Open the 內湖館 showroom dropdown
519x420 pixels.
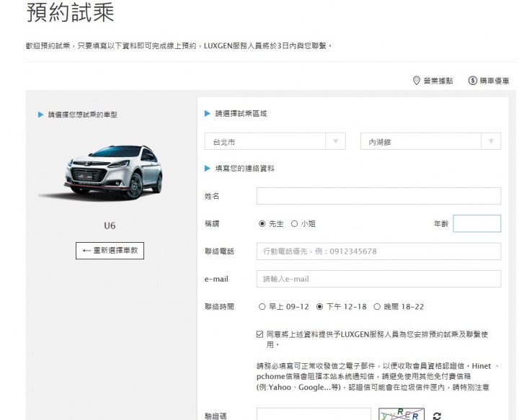tap(430, 141)
